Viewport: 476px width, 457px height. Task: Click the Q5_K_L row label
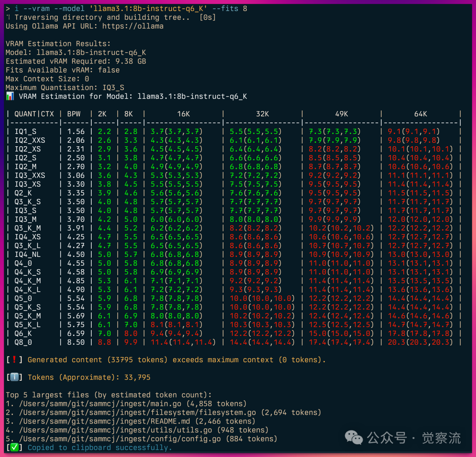tap(28, 325)
